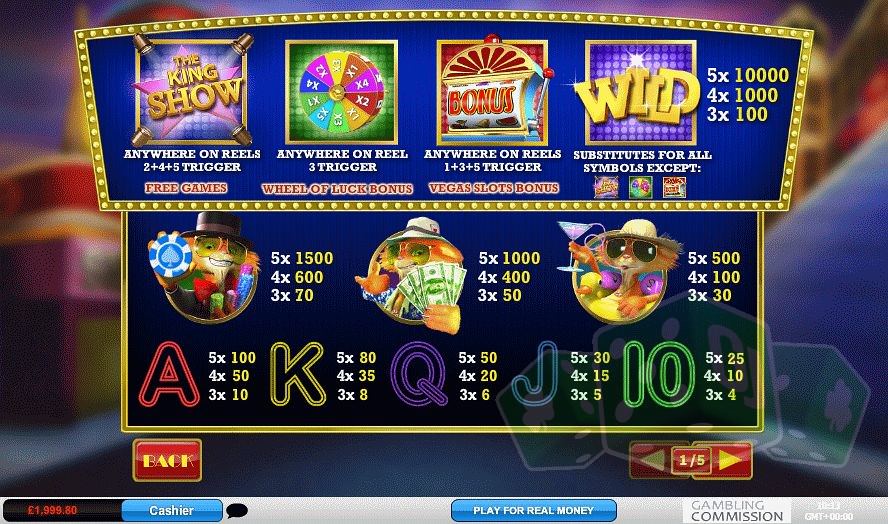Click the 1/5 page indicator
Image resolution: width=888 pixels, height=524 pixels.
click(x=691, y=460)
